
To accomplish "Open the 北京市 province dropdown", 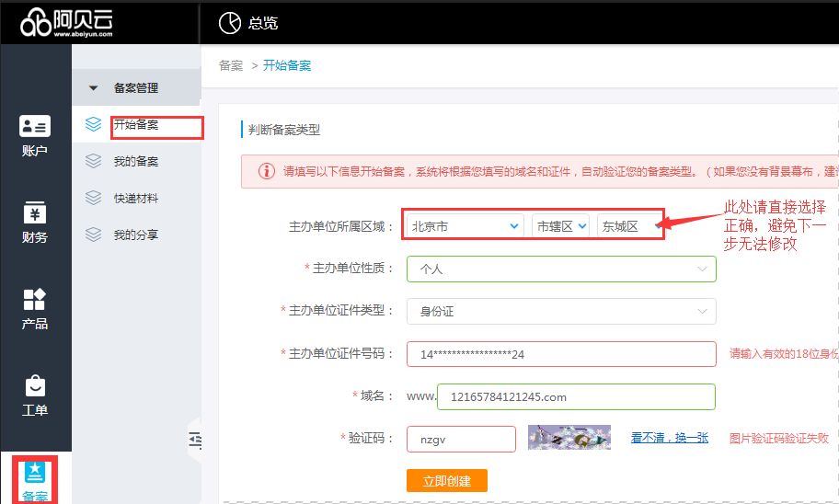I will pos(465,225).
